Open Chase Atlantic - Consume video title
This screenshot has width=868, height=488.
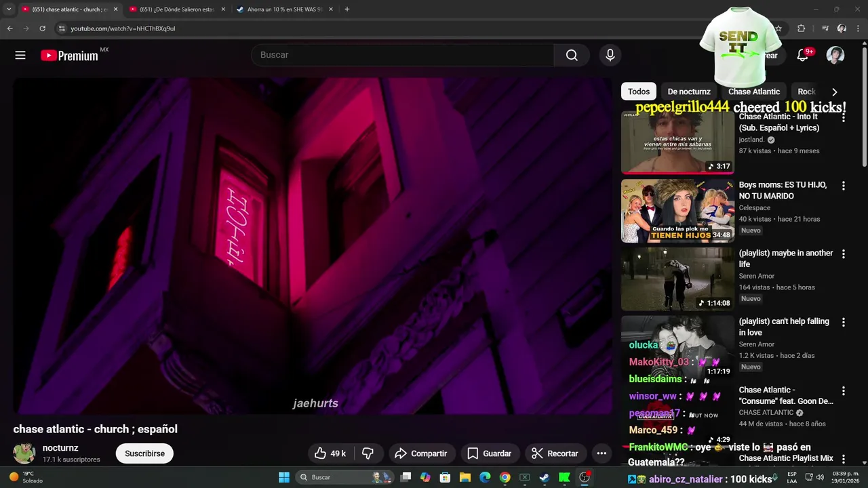786,395
